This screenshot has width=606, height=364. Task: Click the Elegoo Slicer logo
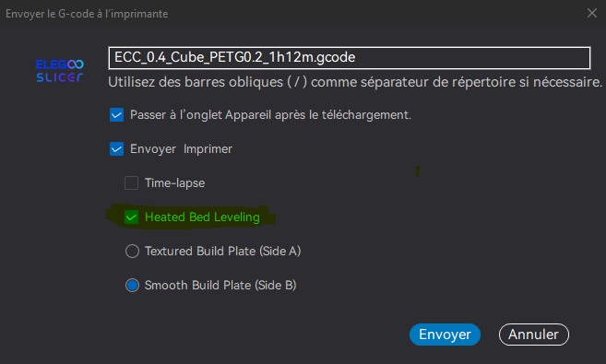(60, 71)
